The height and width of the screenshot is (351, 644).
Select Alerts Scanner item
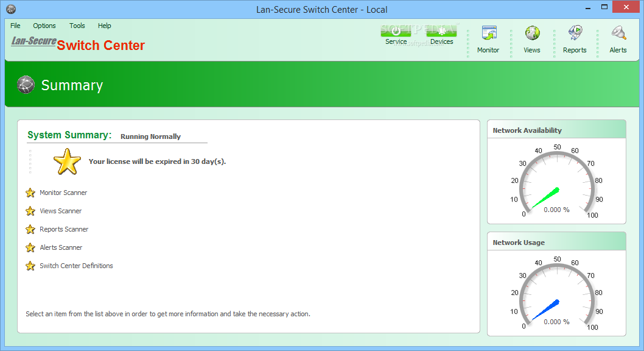pos(61,247)
